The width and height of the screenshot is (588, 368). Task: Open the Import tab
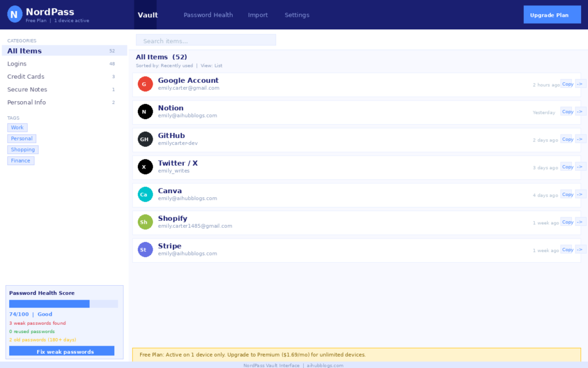click(258, 15)
